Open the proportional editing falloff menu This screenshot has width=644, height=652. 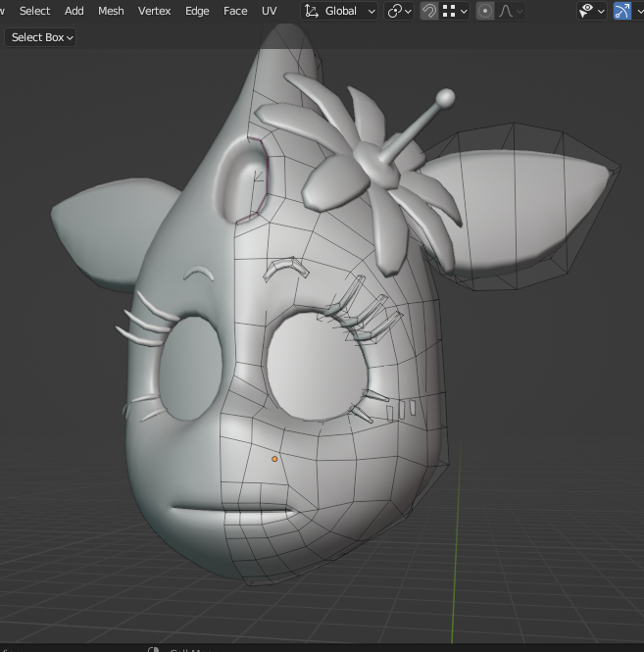pyautogui.click(x=511, y=11)
